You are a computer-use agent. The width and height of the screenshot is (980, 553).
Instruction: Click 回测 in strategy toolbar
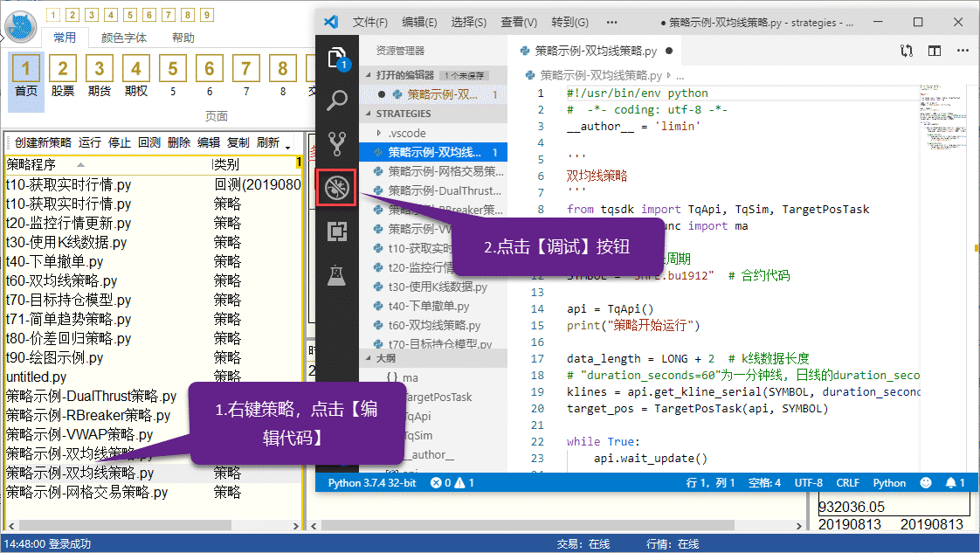point(149,142)
